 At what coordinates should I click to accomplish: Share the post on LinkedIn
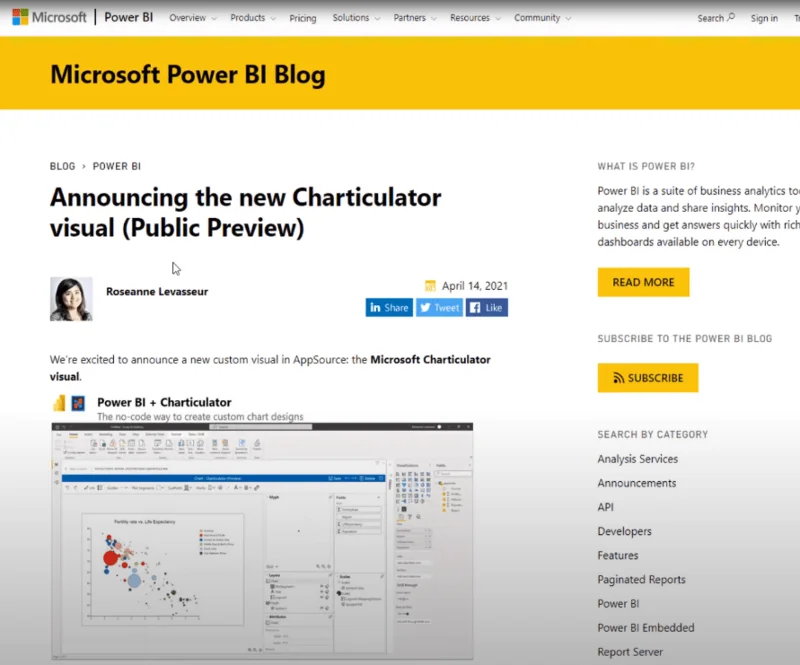[x=389, y=307]
